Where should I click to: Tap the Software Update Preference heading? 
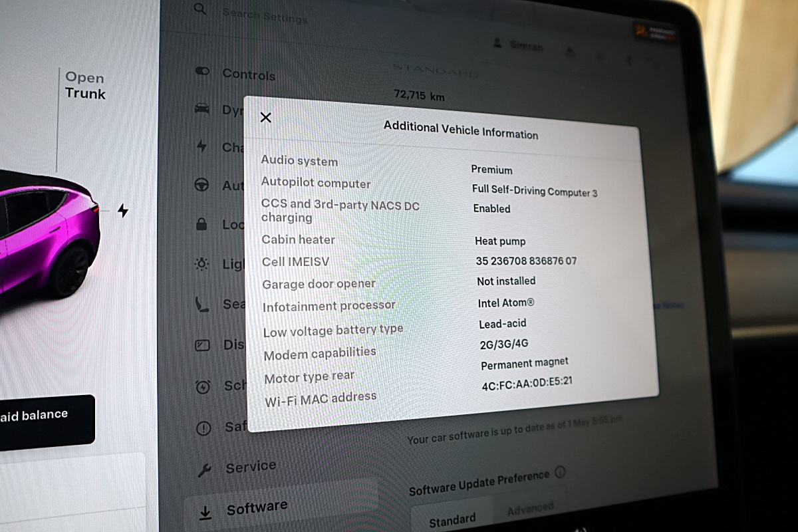479,484
